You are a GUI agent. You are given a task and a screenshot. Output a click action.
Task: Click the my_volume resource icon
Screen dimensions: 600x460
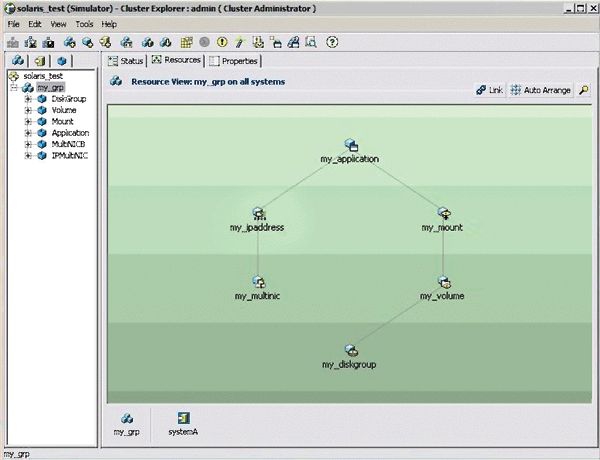coord(443,282)
